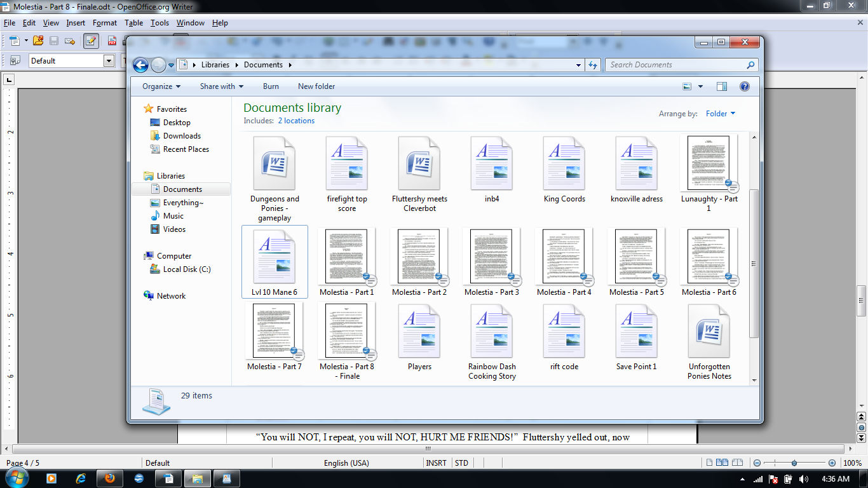This screenshot has width=868, height=488.
Task: Open the Window menu in Writer
Action: tap(191, 23)
